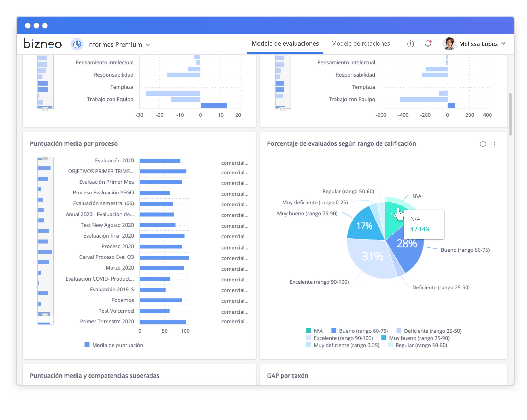Open user menu chevron beside Melissa López
Image resolution: width=527 pixels, height=420 pixels.
pyautogui.click(x=503, y=44)
